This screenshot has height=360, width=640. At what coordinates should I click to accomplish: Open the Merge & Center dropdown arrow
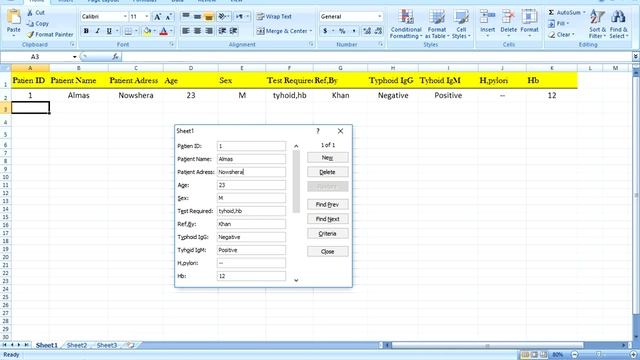(x=311, y=31)
